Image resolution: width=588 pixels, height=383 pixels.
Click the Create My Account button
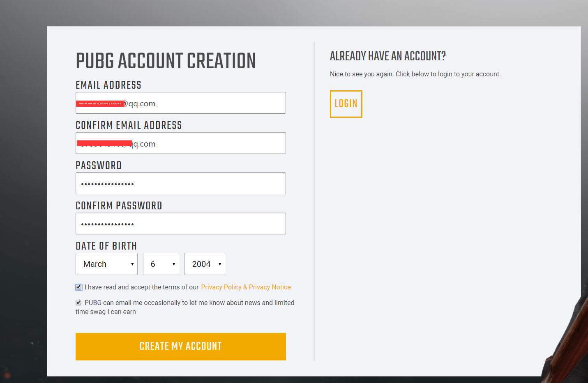(x=180, y=346)
